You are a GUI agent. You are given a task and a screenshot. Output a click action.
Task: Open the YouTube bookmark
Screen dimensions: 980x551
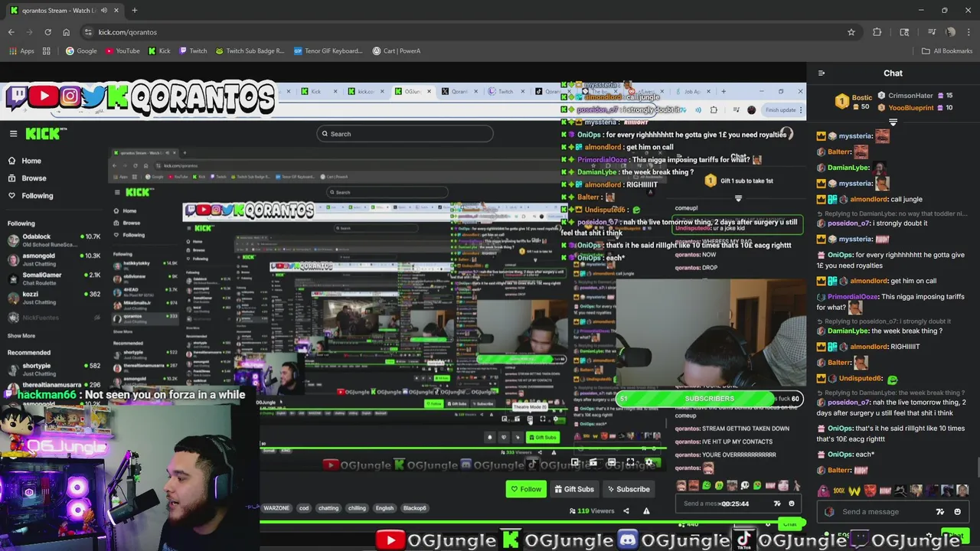tap(122, 51)
